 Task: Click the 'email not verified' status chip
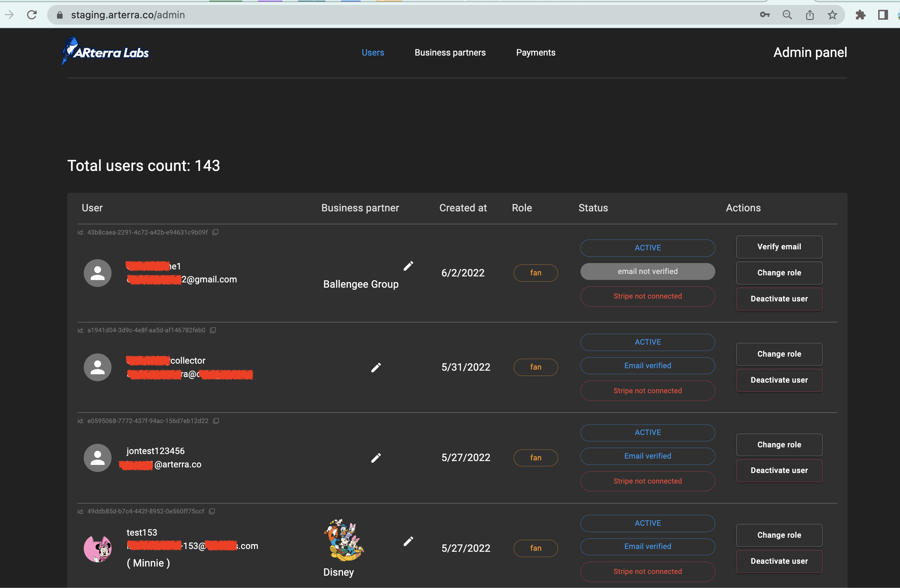pos(647,271)
